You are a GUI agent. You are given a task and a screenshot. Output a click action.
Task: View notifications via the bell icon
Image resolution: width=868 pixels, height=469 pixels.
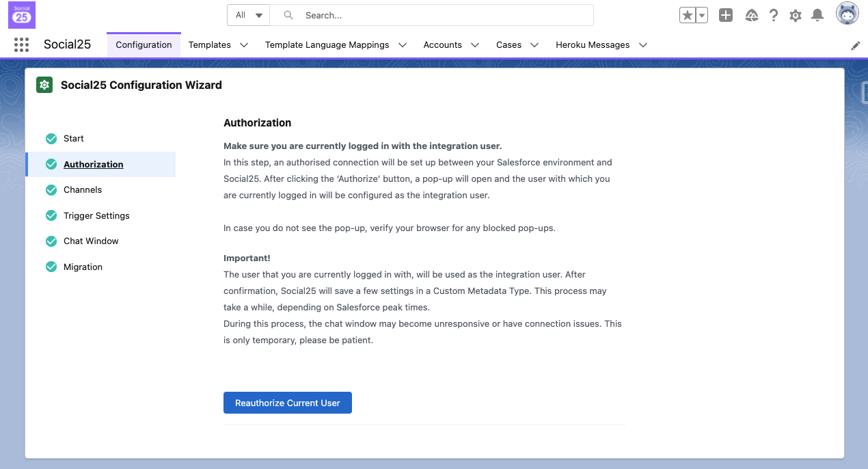point(817,15)
